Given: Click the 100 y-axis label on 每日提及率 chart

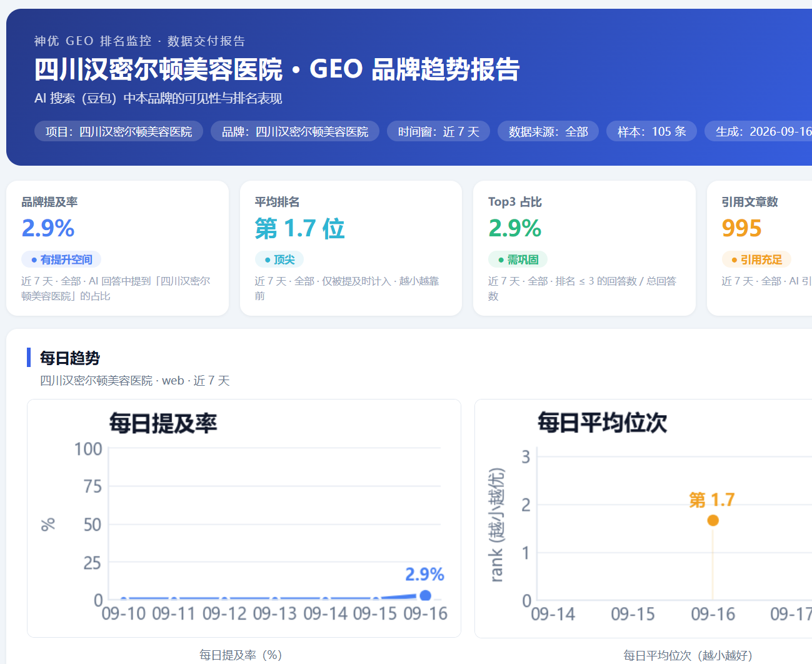Looking at the screenshot, I should tap(88, 449).
